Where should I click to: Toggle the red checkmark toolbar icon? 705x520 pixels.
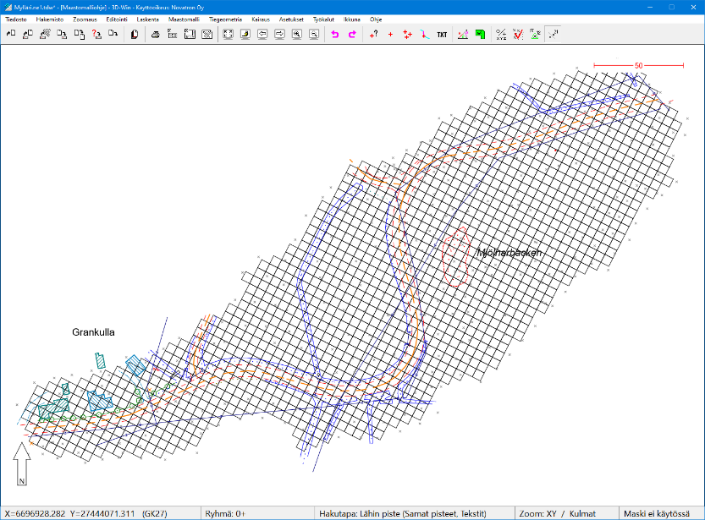tap(517, 34)
